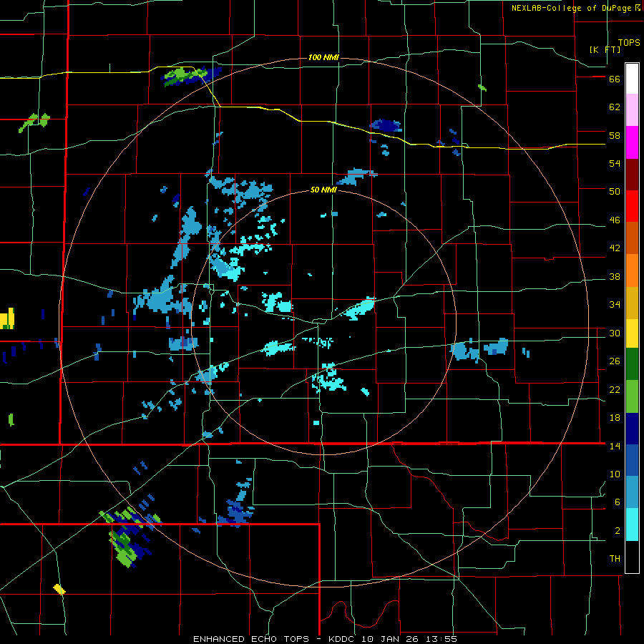The width and height of the screenshot is (644, 644).
Task: Click the light pink legend swatch
Action: click(632, 109)
